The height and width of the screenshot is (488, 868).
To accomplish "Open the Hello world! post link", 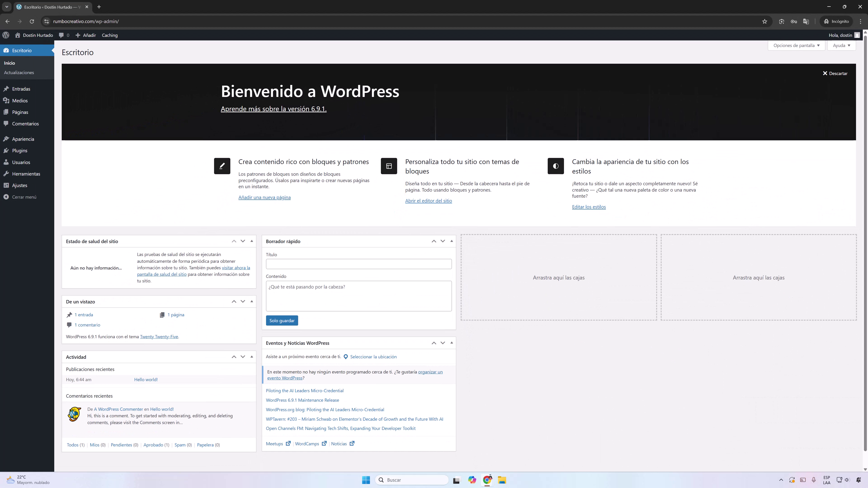I will tap(146, 379).
